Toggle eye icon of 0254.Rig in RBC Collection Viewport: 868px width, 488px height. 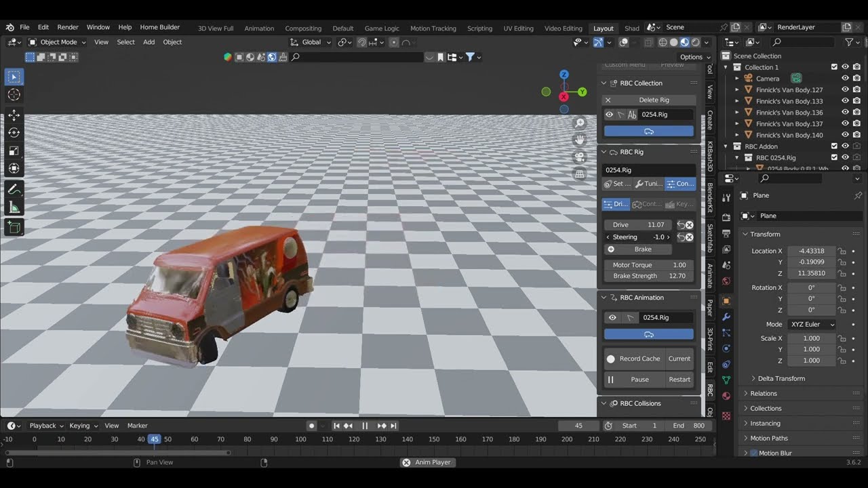click(x=609, y=115)
